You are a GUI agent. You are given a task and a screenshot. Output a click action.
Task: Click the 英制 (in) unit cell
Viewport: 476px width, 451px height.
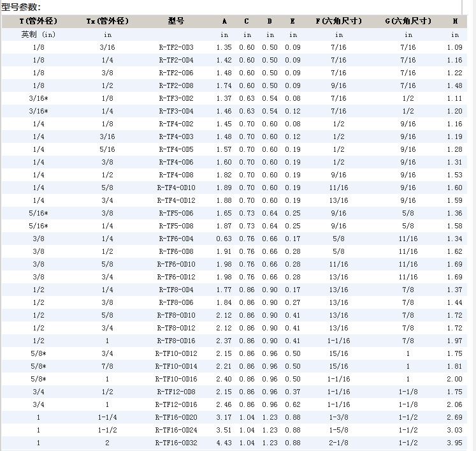click(38, 34)
